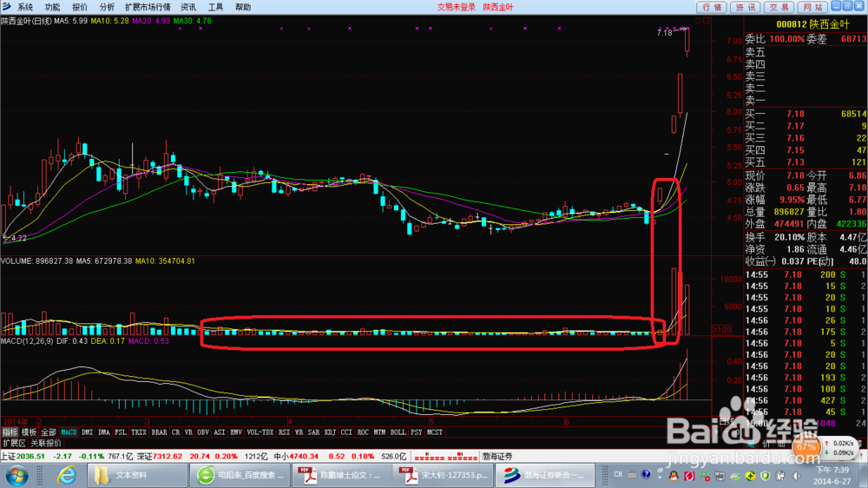The height and width of the screenshot is (488, 868).
Task: Switch indicator to BOLL
Action: [x=398, y=432]
